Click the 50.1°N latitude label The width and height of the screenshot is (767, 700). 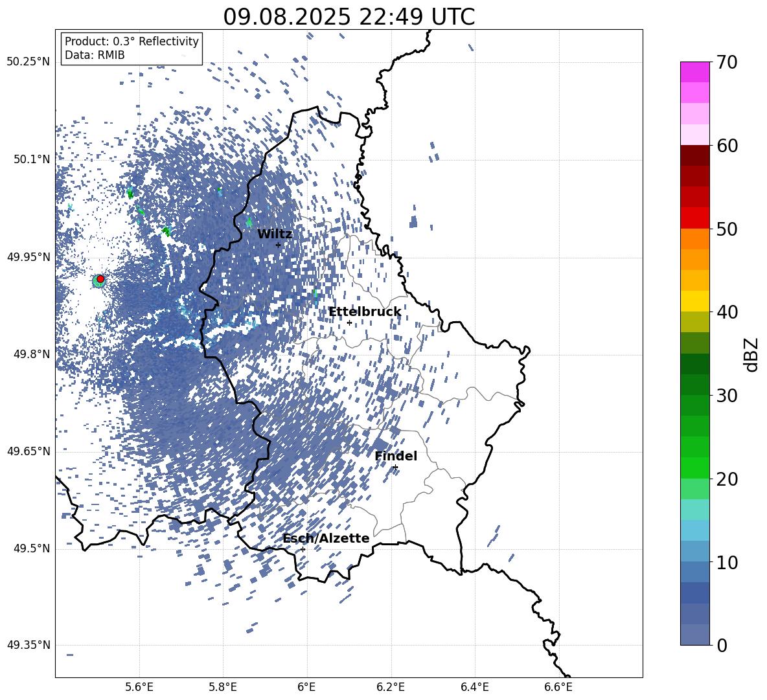[x=32, y=159]
